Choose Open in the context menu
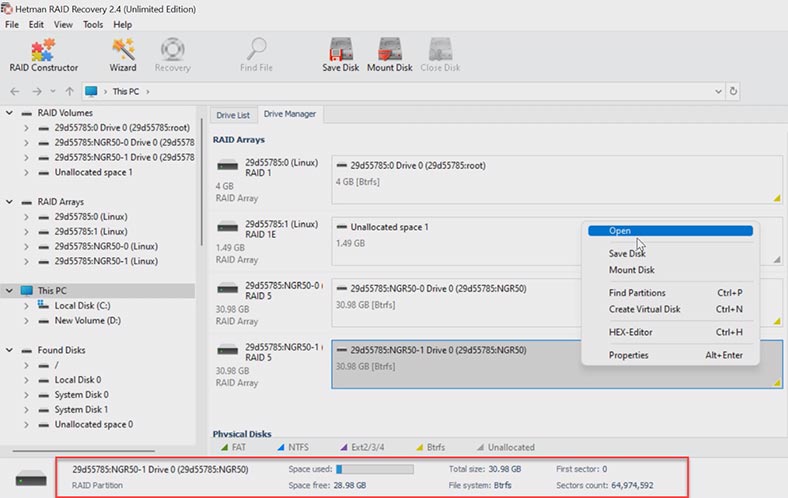Viewport: 788px width, 498px height. pyautogui.click(x=670, y=231)
